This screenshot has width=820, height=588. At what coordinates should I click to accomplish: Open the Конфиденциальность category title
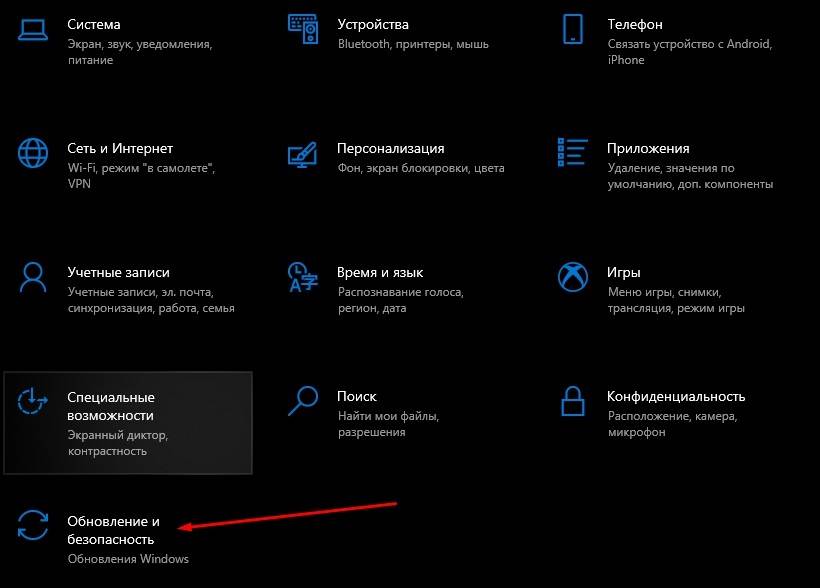pos(676,396)
